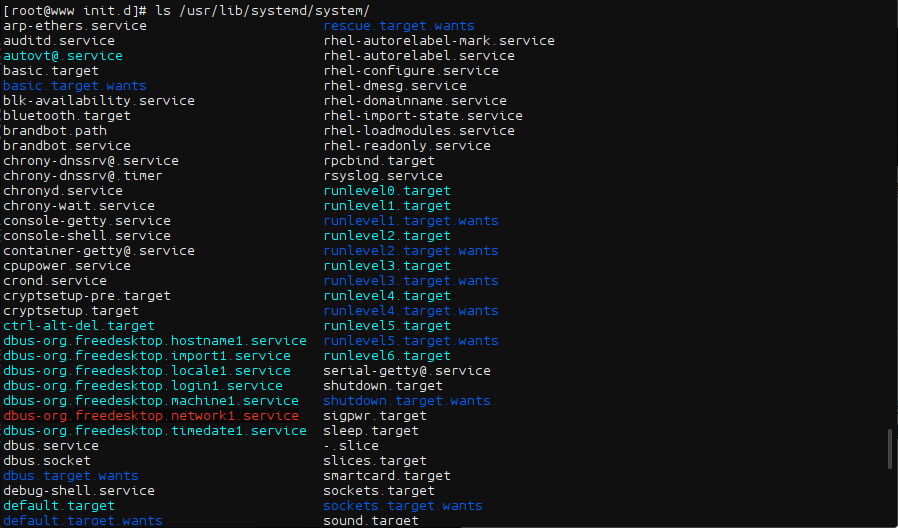Viewport: 898px width, 528px height.
Task: Click console-getty.service filename
Action: (x=87, y=220)
